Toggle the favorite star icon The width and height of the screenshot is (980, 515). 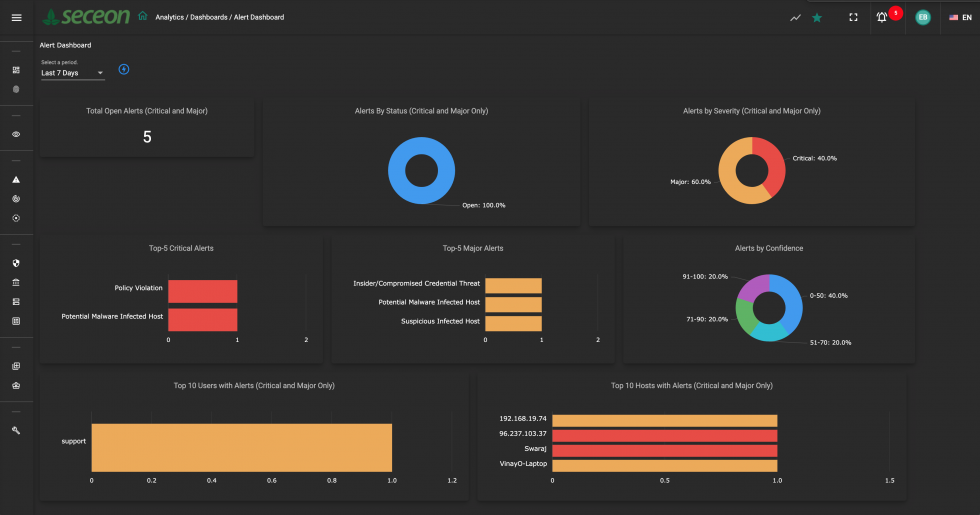[x=817, y=17]
